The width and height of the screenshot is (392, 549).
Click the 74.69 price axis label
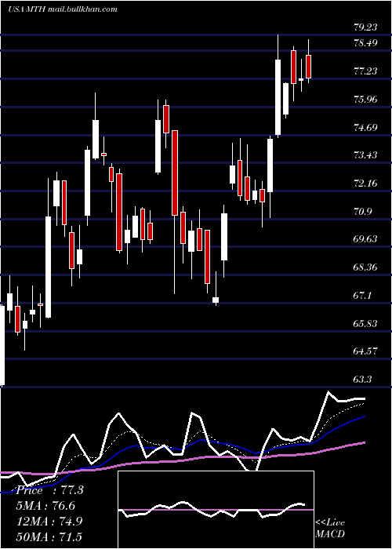[x=365, y=127]
